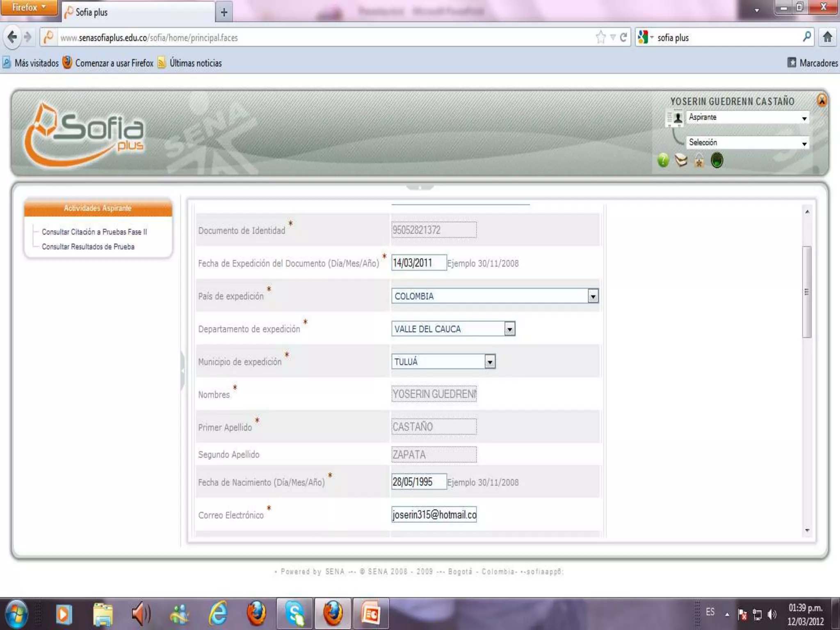Viewport: 840px width, 630px height.
Task: Click the dark green round icon in header
Action: point(717,160)
